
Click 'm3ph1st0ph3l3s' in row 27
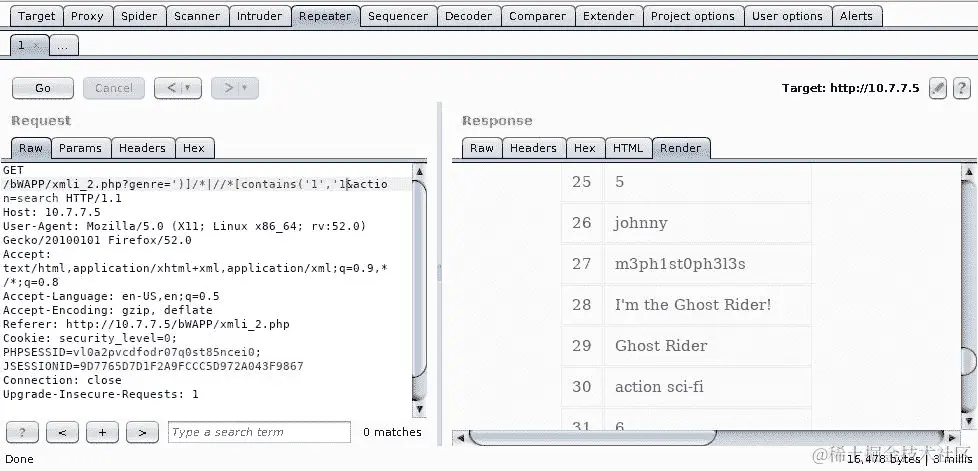coord(707,264)
